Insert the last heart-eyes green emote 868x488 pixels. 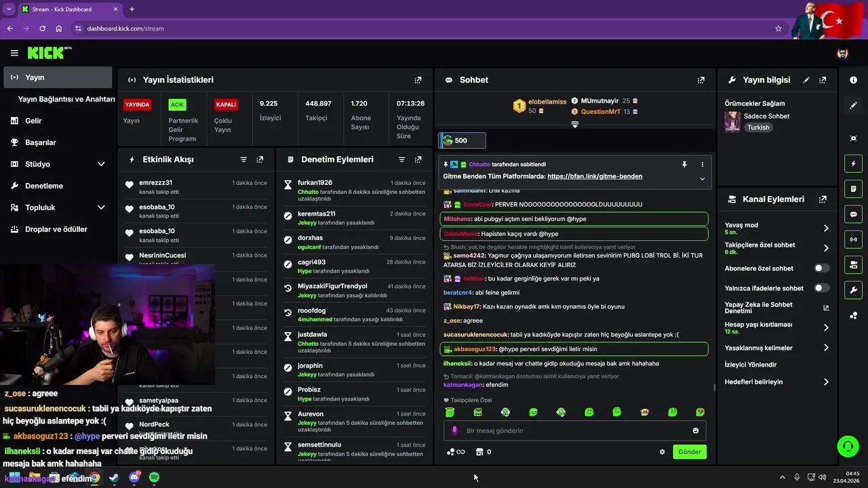700,412
